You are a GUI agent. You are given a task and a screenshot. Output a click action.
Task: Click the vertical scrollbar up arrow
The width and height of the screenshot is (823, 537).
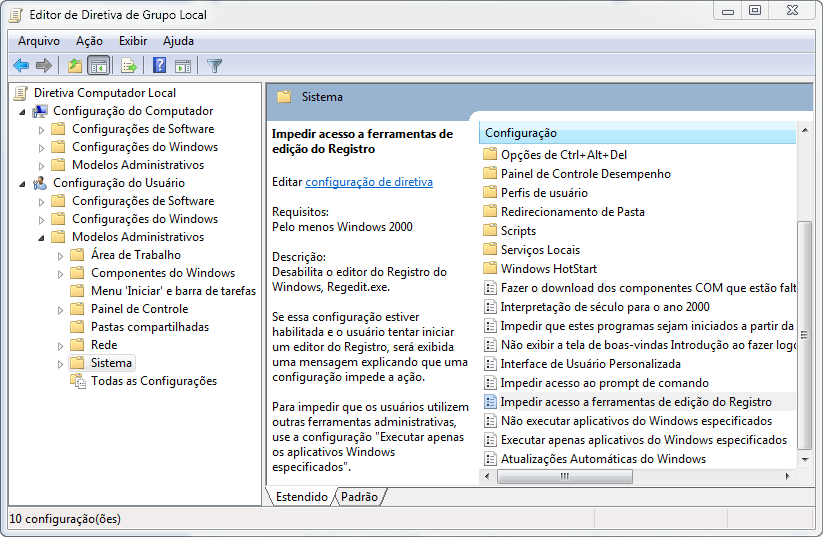click(x=805, y=130)
